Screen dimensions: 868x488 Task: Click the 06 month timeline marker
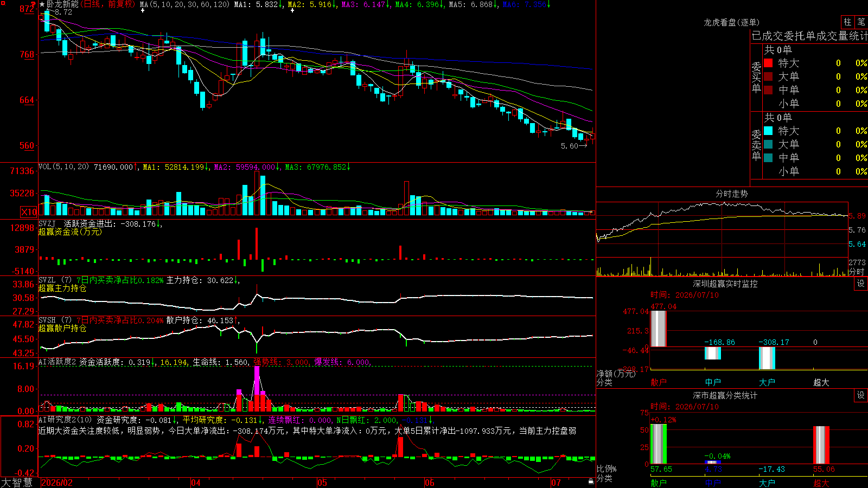(430, 483)
